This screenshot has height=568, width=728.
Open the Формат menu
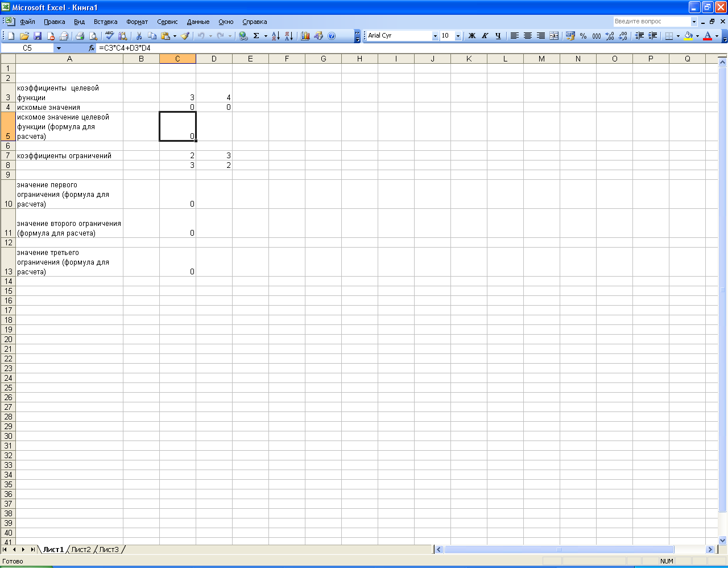coord(137,22)
